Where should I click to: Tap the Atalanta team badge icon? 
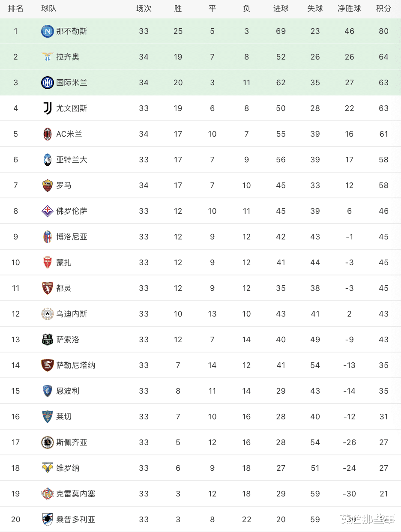point(48,160)
